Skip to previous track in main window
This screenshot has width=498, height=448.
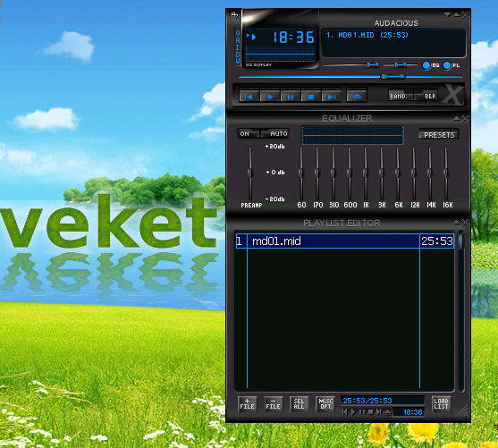click(249, 97)
